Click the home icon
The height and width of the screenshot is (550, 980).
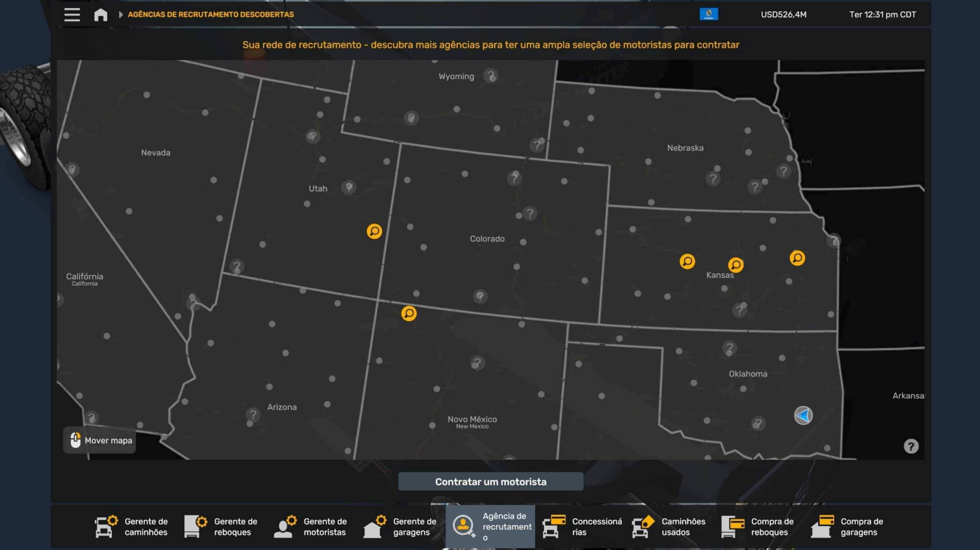click(101, 14)
